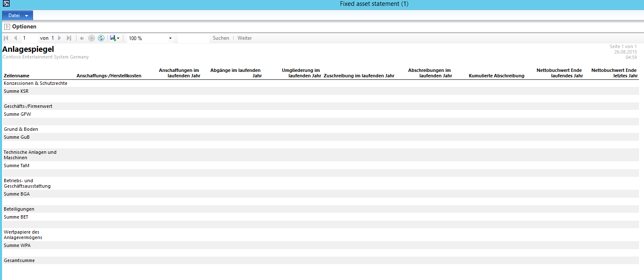This screenshot has height=280, width=644.
Task: Select the Summe KSR row
Action: point(16,91)
